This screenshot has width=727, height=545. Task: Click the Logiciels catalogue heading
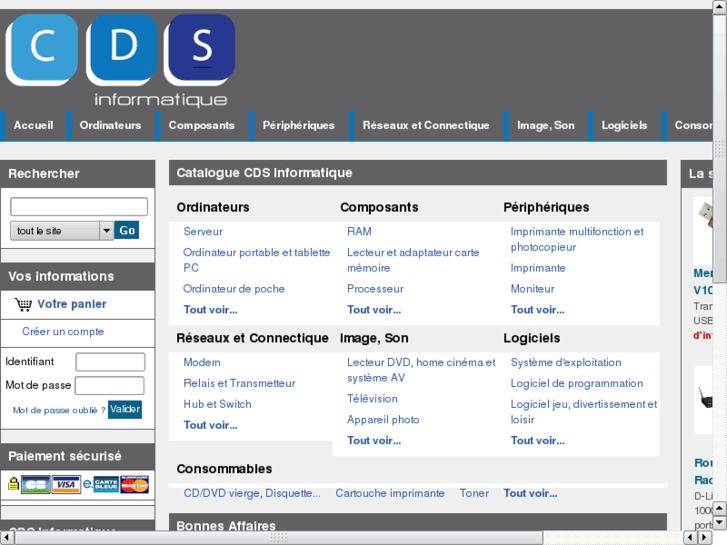tap(531, 338)
